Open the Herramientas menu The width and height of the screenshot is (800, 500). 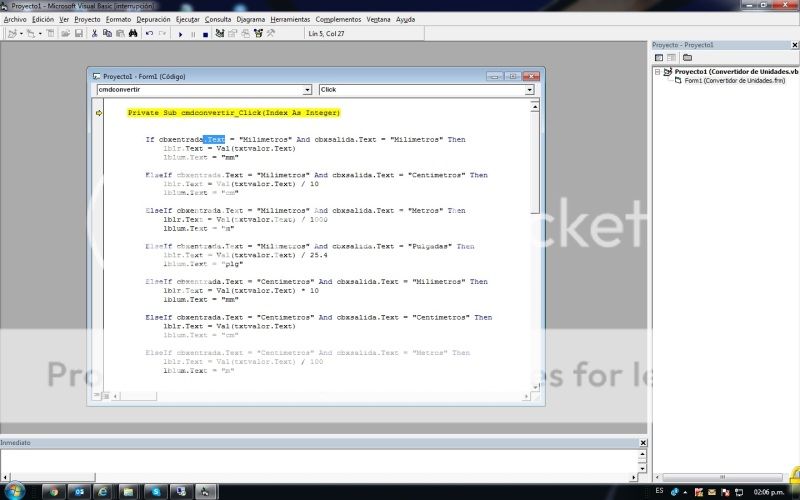[290, 19]
